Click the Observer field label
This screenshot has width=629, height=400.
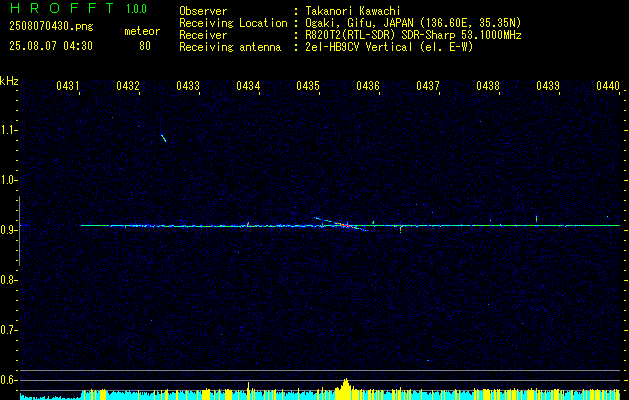click(203, 11)
